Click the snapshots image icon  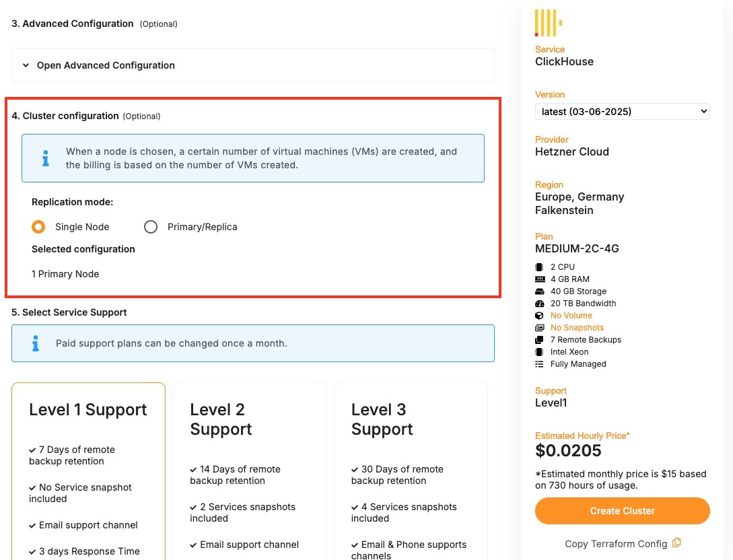(x=539, y=328)
